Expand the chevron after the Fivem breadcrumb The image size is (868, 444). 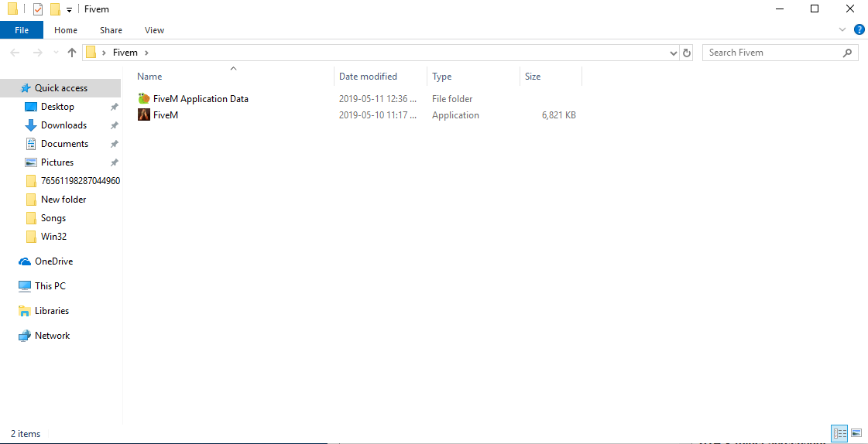pyautogui.click(x=146, y=53)
